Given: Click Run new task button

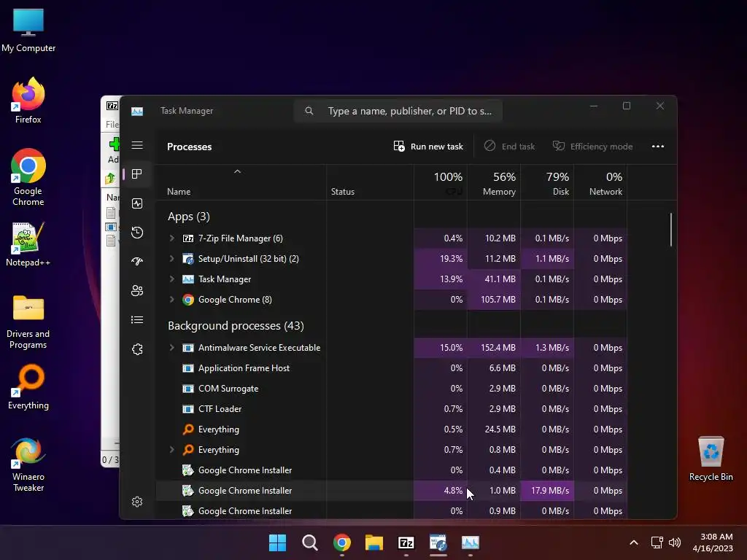Looking at the screenshot, I should click(428, 147).
